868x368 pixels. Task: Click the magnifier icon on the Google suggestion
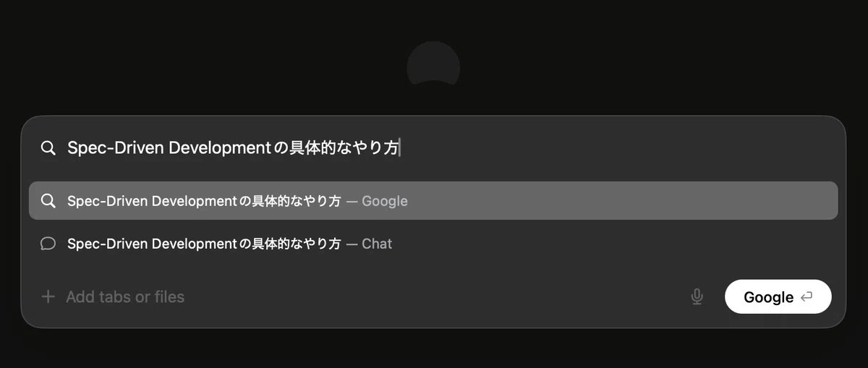click(x=48, y=201)
